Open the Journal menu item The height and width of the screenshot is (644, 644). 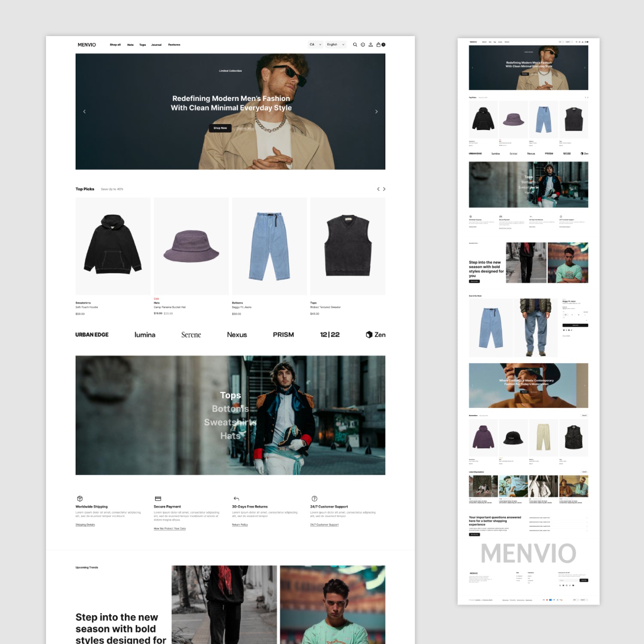156,45
